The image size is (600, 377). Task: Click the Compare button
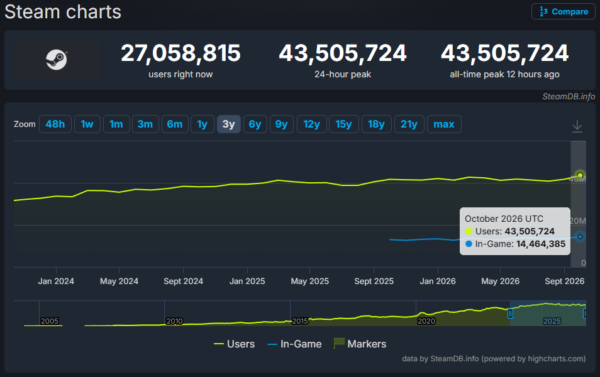pos(563,11)
